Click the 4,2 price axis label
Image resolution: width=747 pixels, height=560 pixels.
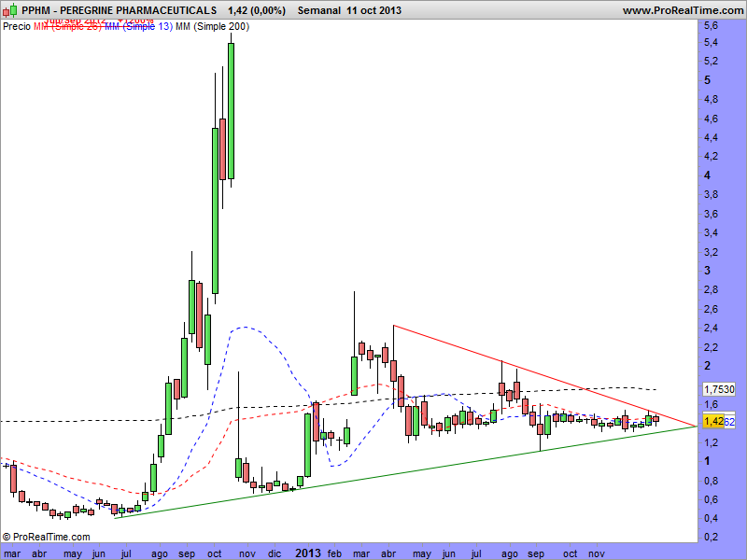[x=711, y=157]
